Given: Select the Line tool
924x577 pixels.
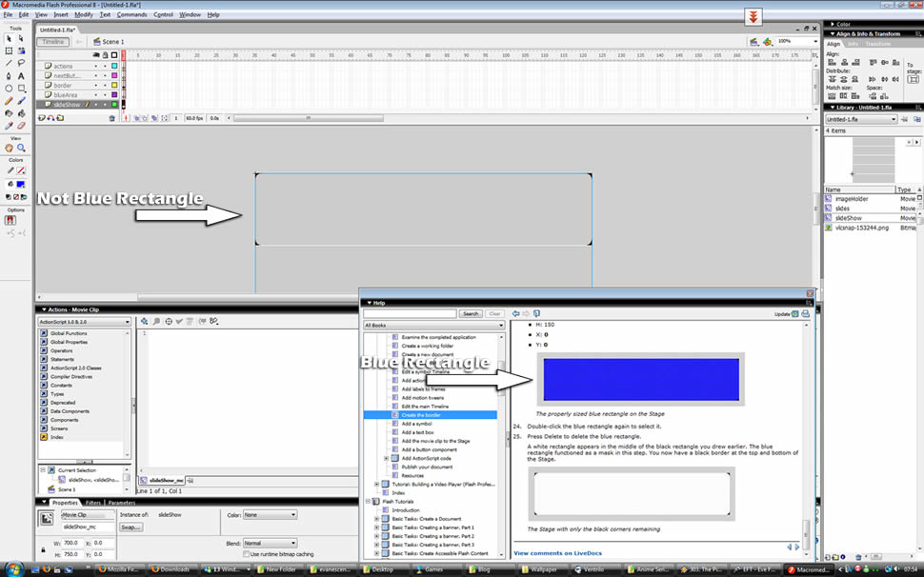Looking at the screenshot, I should [x=9, y=63].
